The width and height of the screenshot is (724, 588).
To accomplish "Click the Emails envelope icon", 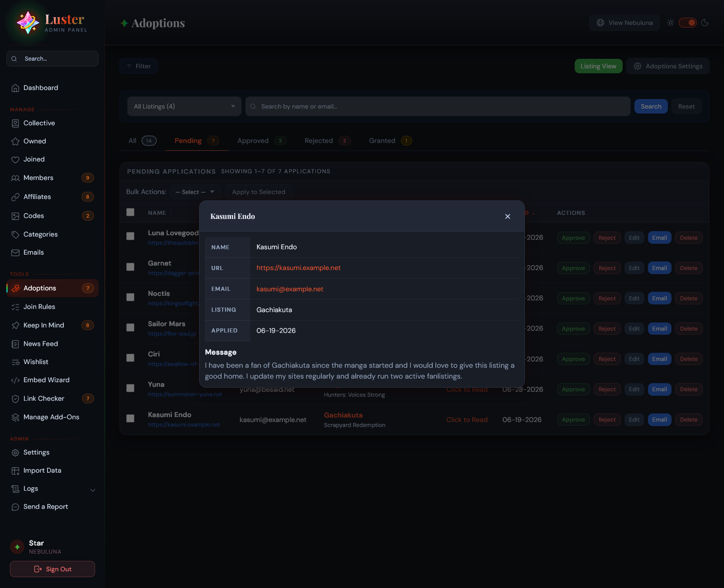I will (15, 253).
